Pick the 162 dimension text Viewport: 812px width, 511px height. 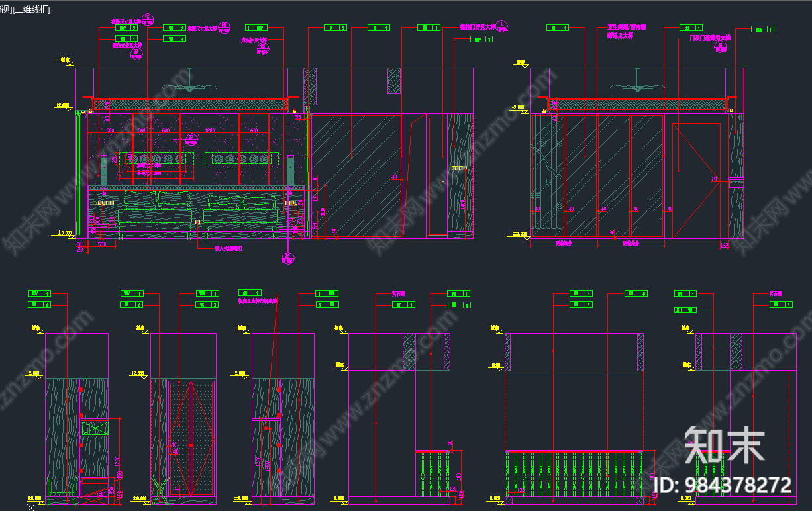coord(725,245)
